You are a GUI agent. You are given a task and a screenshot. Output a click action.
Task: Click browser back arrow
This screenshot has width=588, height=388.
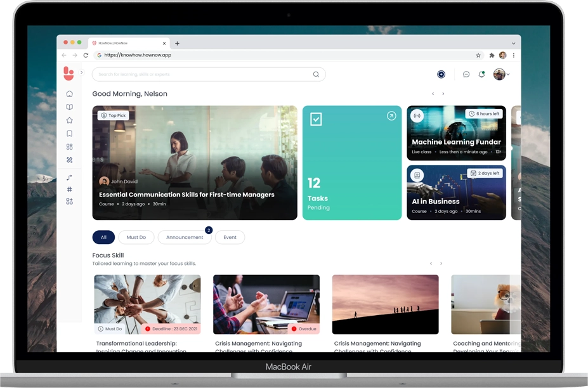coord(64,55)
